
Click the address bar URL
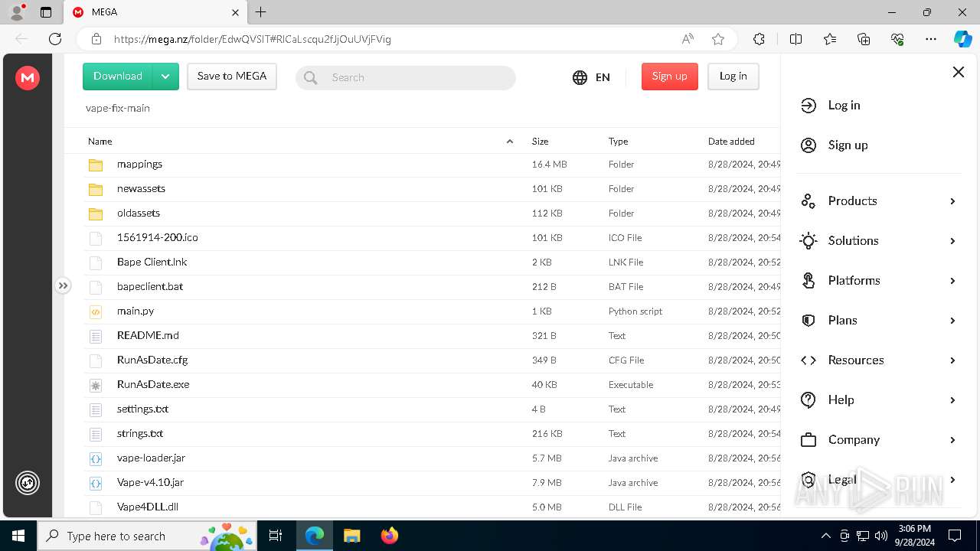pos(253,39)
